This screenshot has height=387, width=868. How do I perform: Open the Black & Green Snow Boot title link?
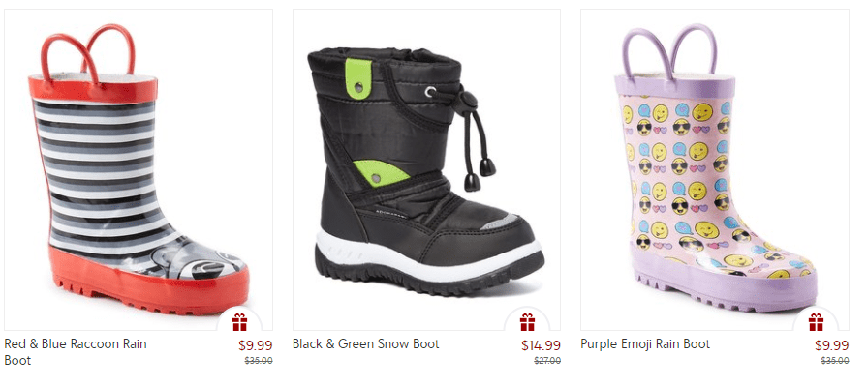pyautogui.click(x=366, y=343)
